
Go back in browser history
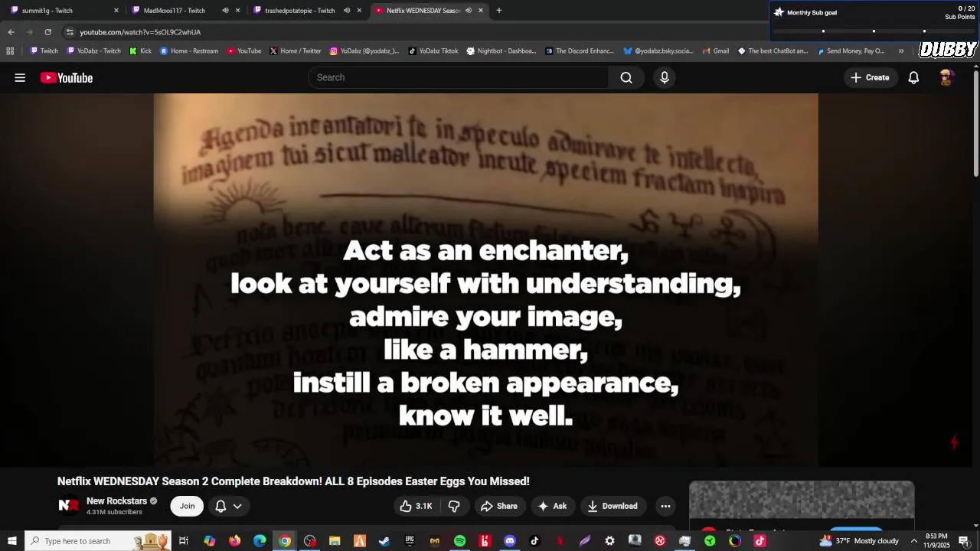pos(11,32)
